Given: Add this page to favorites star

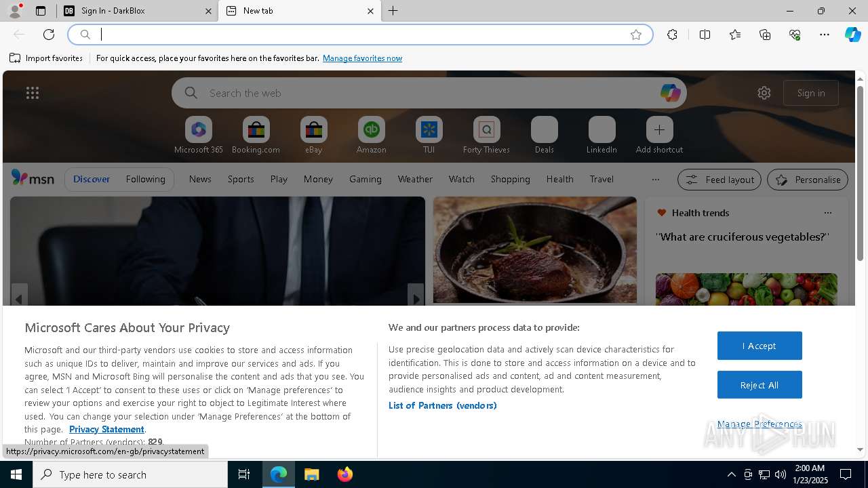Looking at the screenshot, I should pyautogui.click(x=636, y=35).
